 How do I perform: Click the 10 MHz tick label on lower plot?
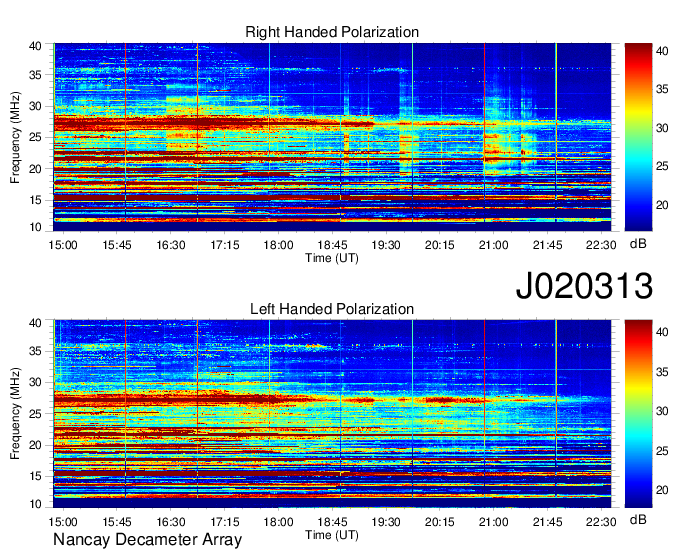pos(35,504)
